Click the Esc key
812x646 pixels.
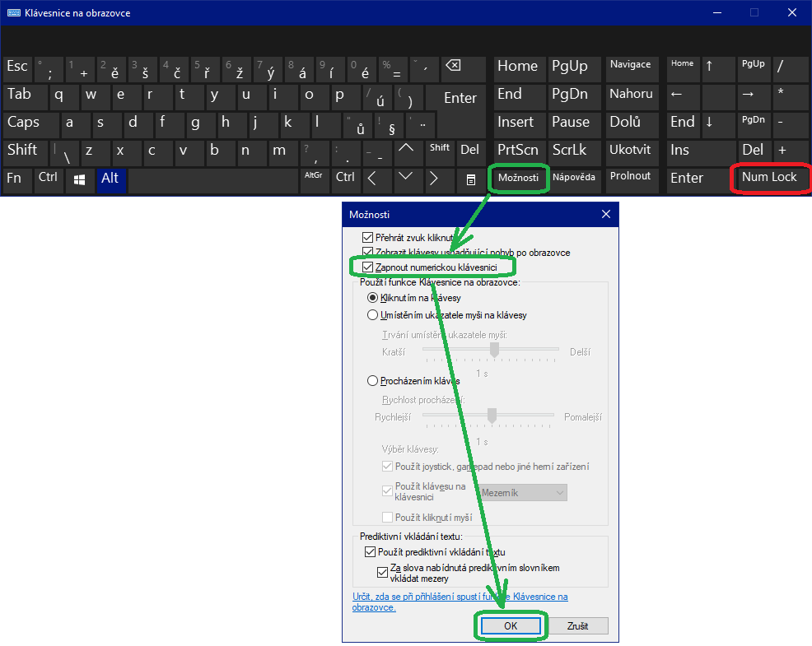[x=17, y=69]
